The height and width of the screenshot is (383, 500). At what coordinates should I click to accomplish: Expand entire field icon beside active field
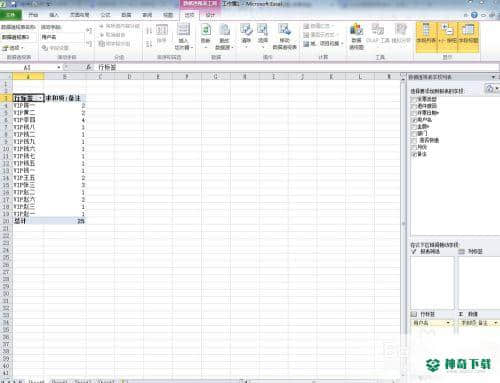[89, 31]
